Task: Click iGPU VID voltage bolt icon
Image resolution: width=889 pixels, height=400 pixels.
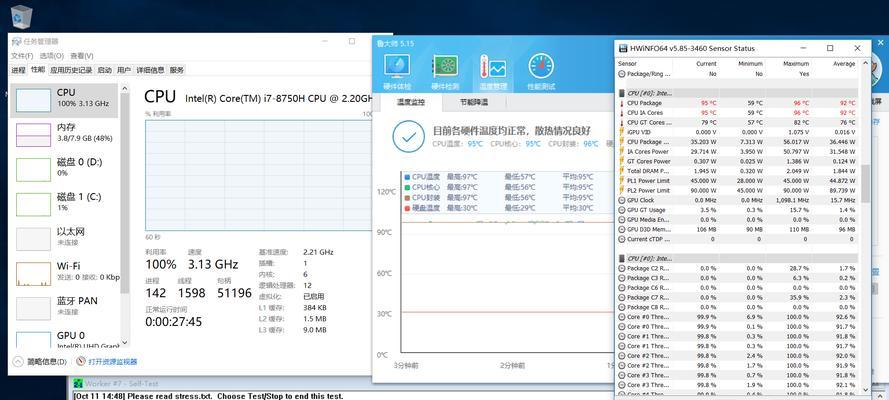Action: tap(621, 132)
